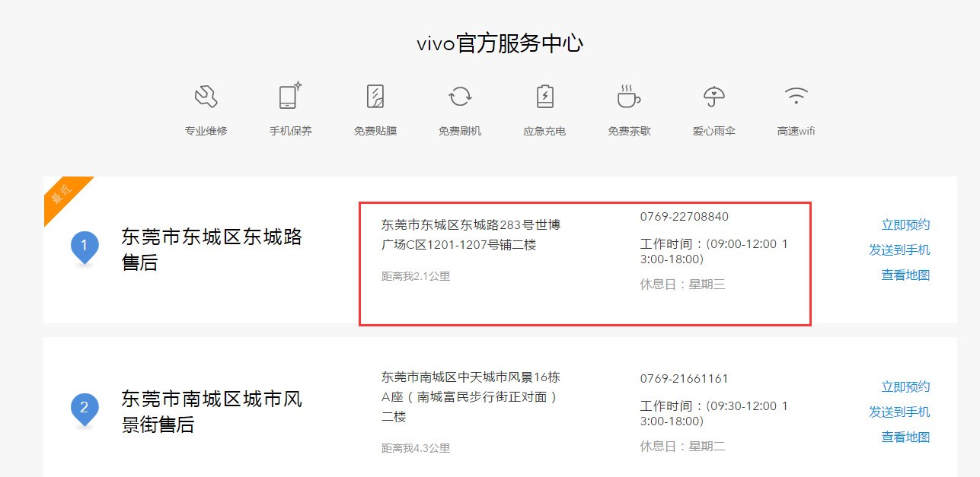Click the 爱心雨伞 umbrella icon
Viewport: 980px width, 477px height.
click(713, 97)
